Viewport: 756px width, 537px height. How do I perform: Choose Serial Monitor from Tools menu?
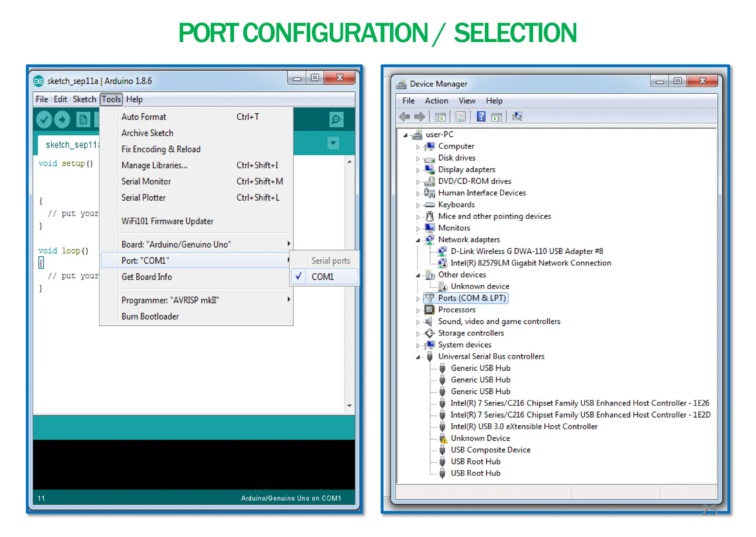[196, 181]
